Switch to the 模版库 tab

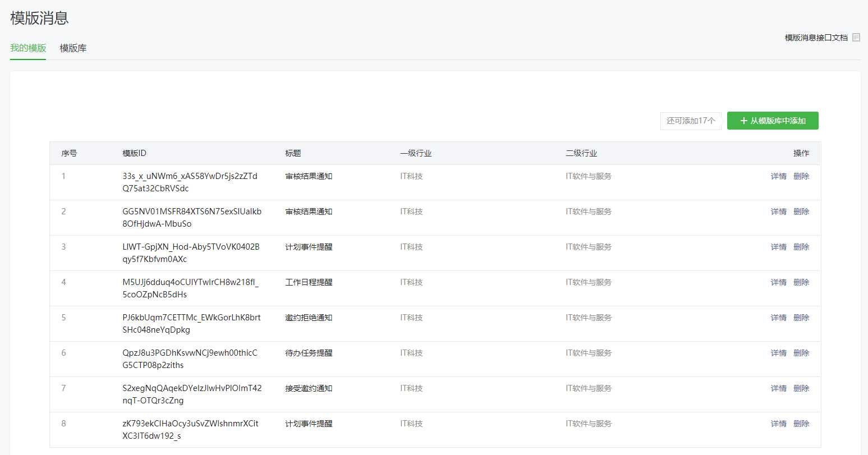(x=73, y=48)
